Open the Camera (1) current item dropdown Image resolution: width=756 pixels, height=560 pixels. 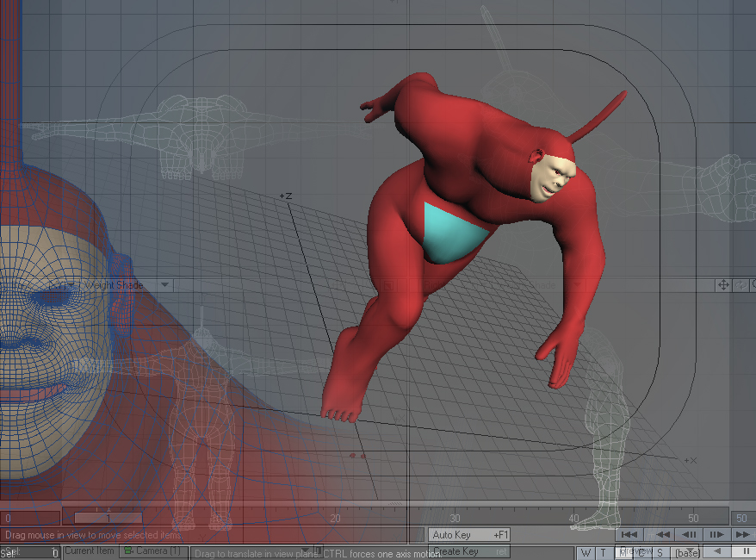(x=153, y=551)
